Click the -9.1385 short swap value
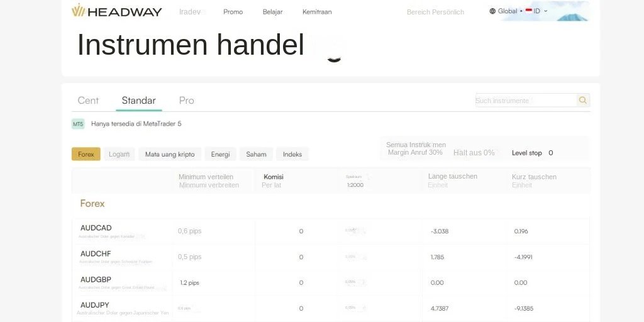 (x=524, y=308)
